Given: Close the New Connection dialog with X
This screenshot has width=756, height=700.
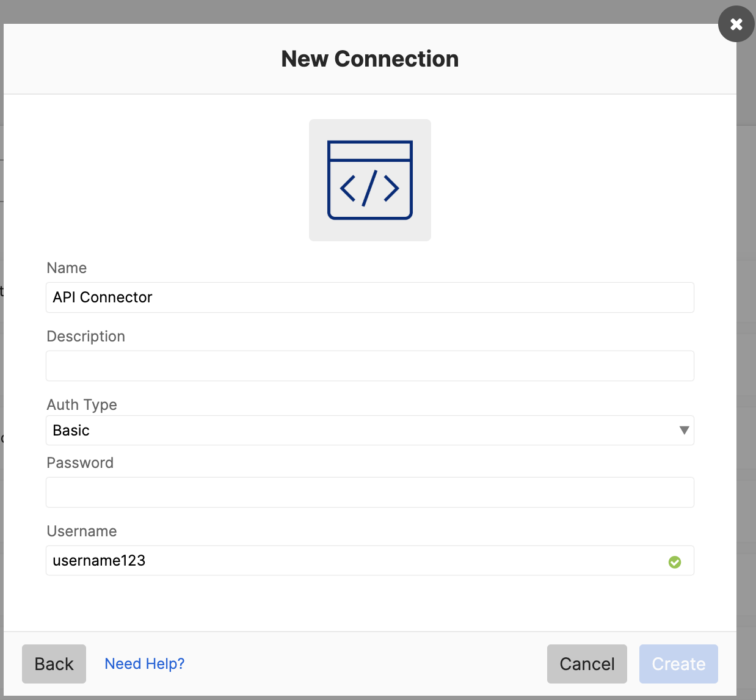Looking at the screenshot, I should pyautogui.click(x=736, y=24).
